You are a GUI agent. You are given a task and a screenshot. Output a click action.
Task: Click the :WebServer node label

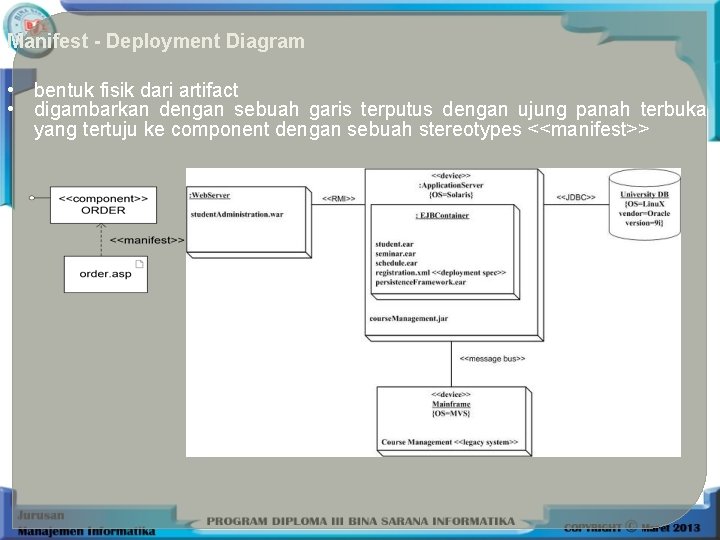pos(209,195)
